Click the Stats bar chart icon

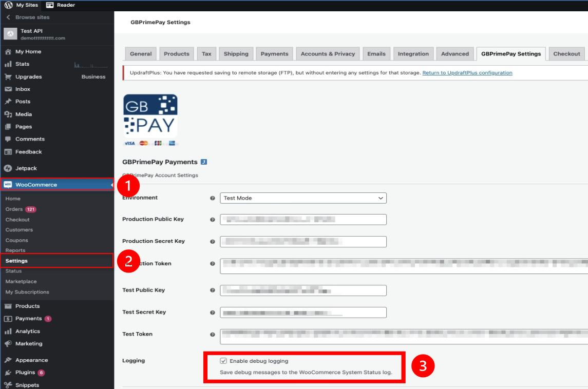click(8, 64)
